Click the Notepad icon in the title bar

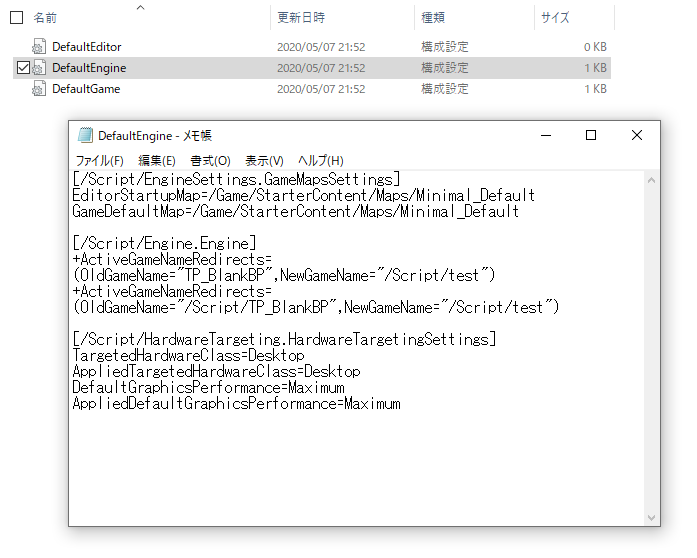pos(85,135)
